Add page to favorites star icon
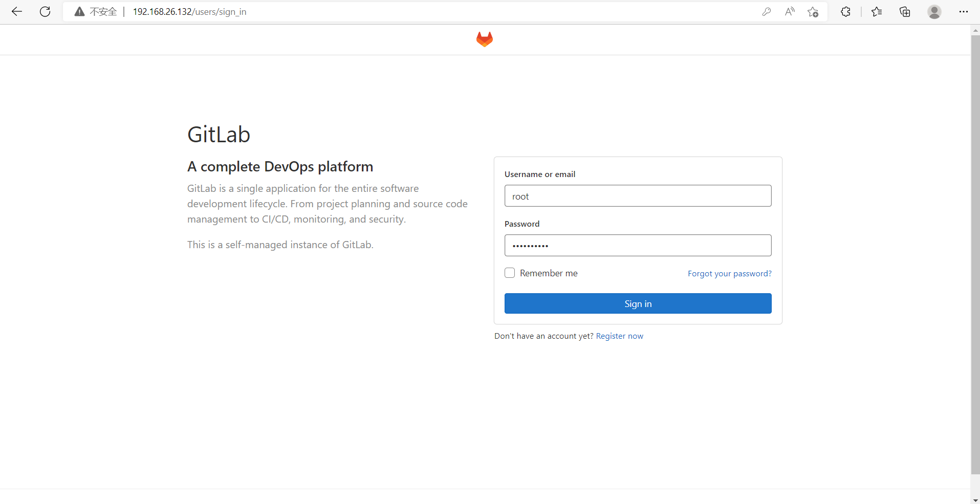Image resolution: width=980 pixels, height=504 pixels. pos(813,12)
